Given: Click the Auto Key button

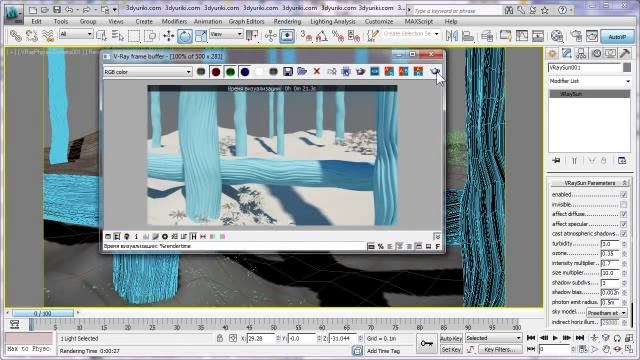Looking at the screenshot, I should point(451,338).
